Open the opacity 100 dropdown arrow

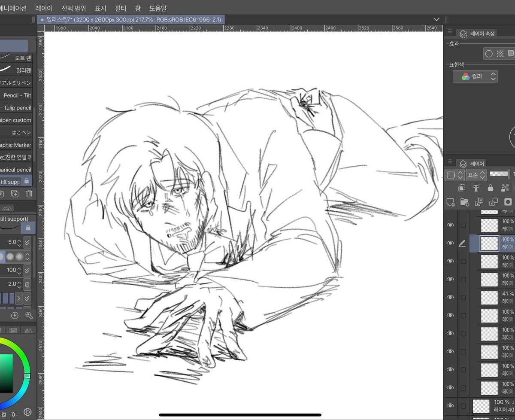27,271
